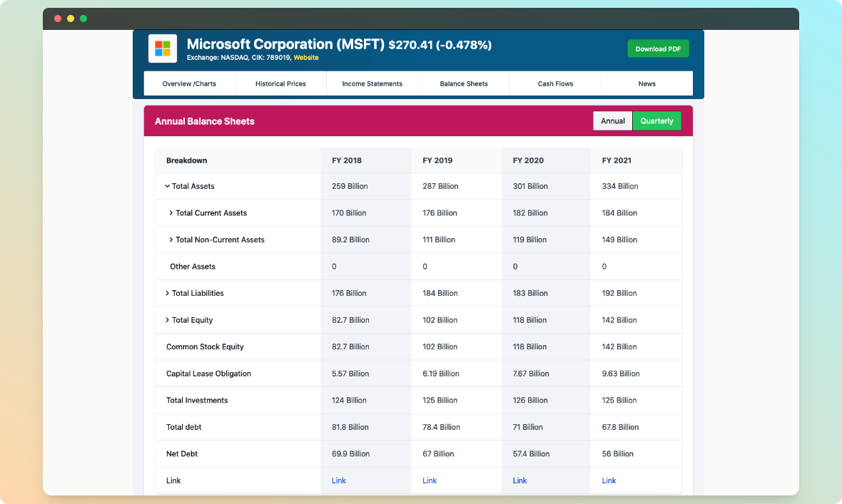Select the Total debt row label

click(183, 427)
